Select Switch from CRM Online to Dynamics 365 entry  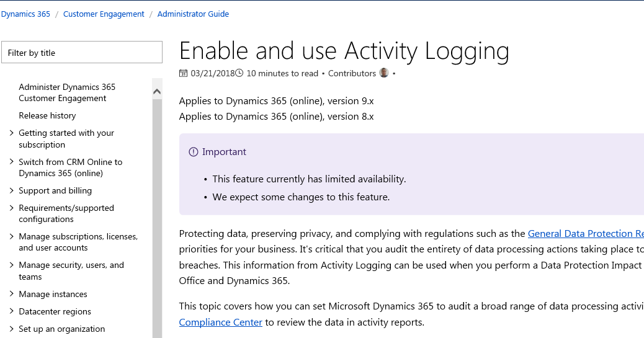(x=71, y=167)
